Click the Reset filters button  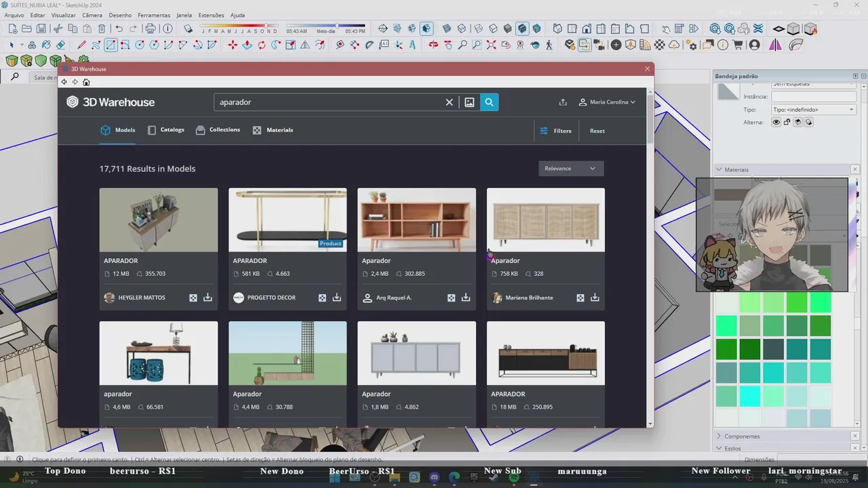[597, 131]
